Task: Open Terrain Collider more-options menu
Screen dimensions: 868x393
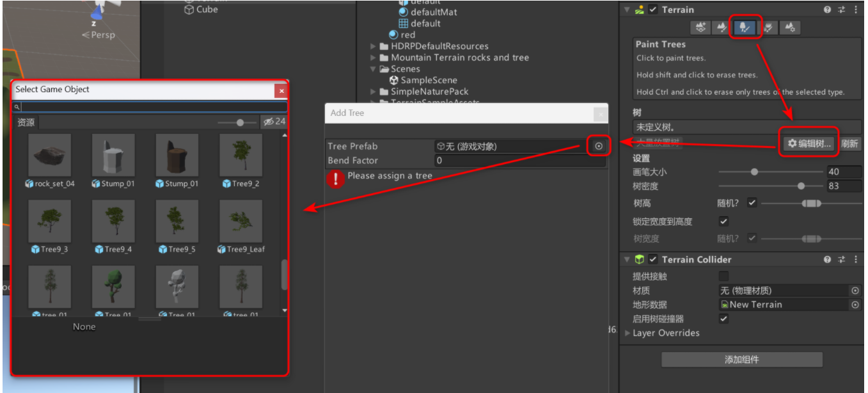Action: (856, 259)
